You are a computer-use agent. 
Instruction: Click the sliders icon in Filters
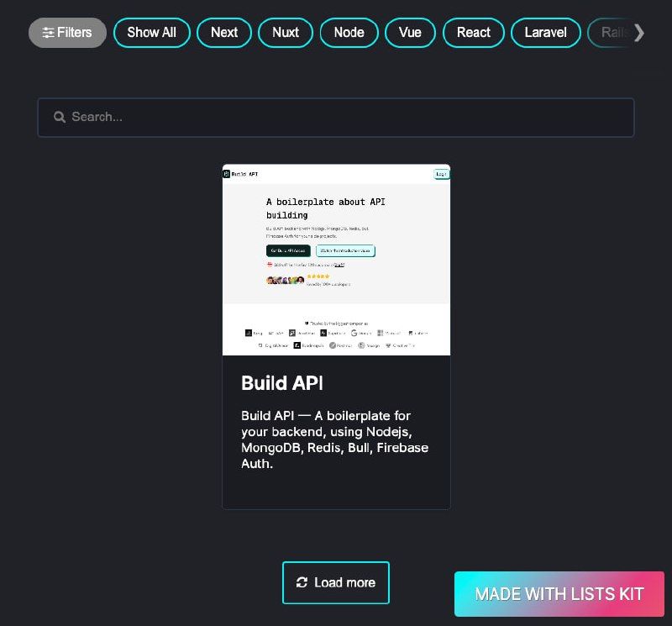tap(48, 33)
